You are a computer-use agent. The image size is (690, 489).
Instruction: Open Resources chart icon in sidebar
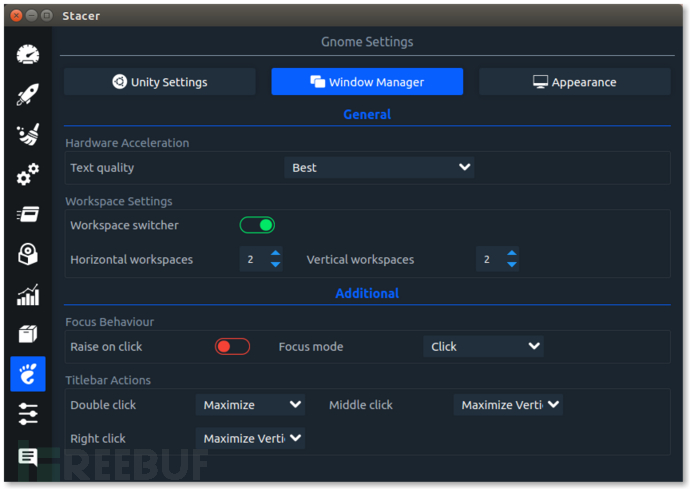[28, 294]
